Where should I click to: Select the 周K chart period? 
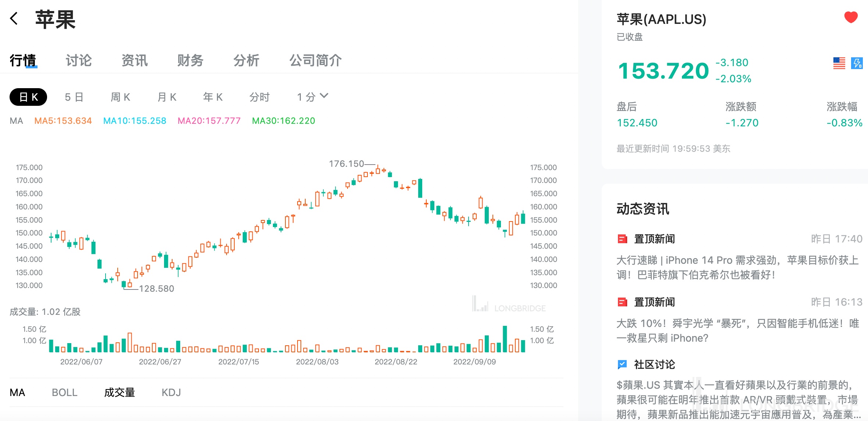pyautogui.click(x=121, y=97)
